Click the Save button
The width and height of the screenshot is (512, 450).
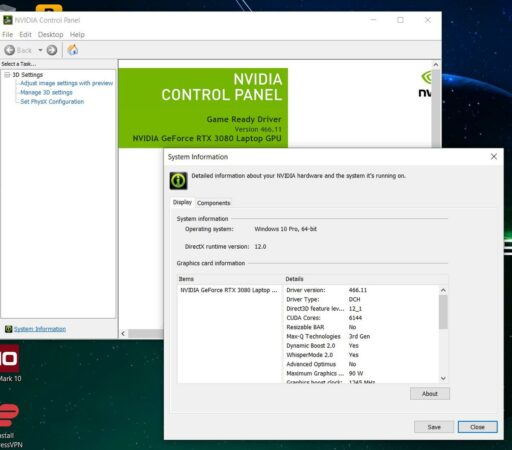434,427
